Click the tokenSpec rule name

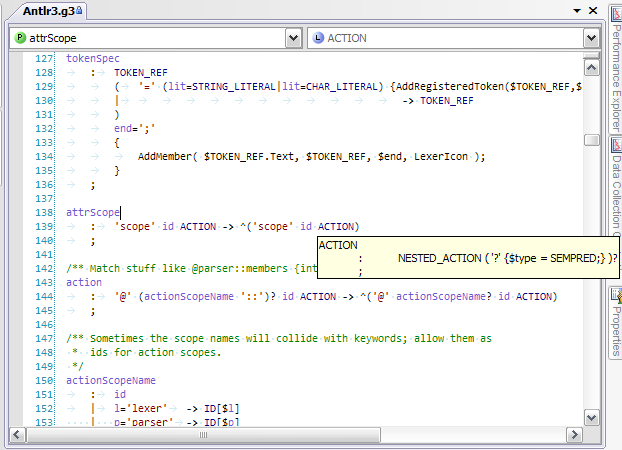93,58
